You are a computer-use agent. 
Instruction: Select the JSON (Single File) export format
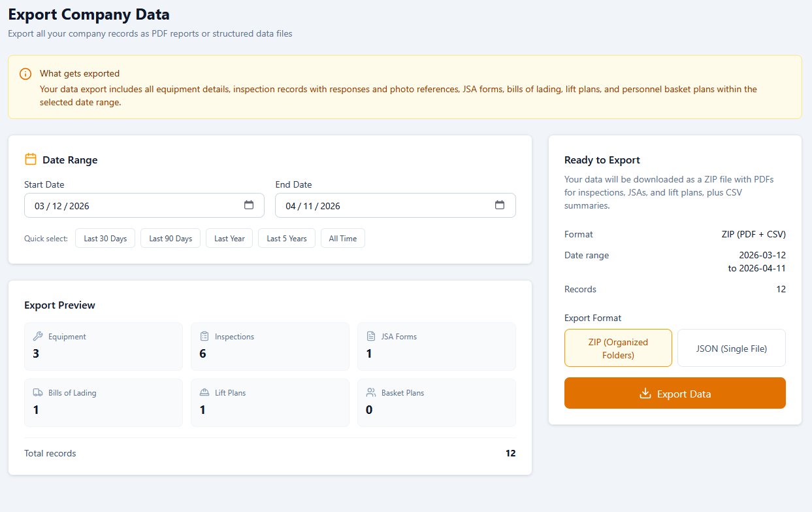click(731, 347)
